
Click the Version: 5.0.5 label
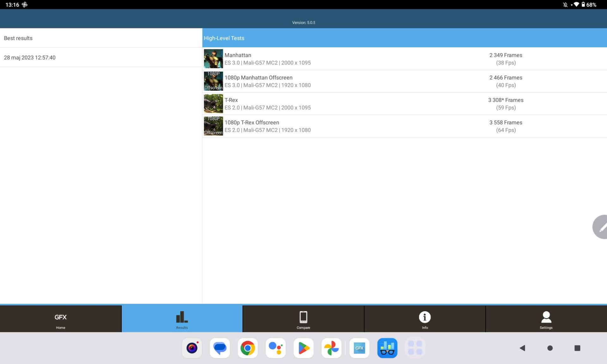pos(303,22)
